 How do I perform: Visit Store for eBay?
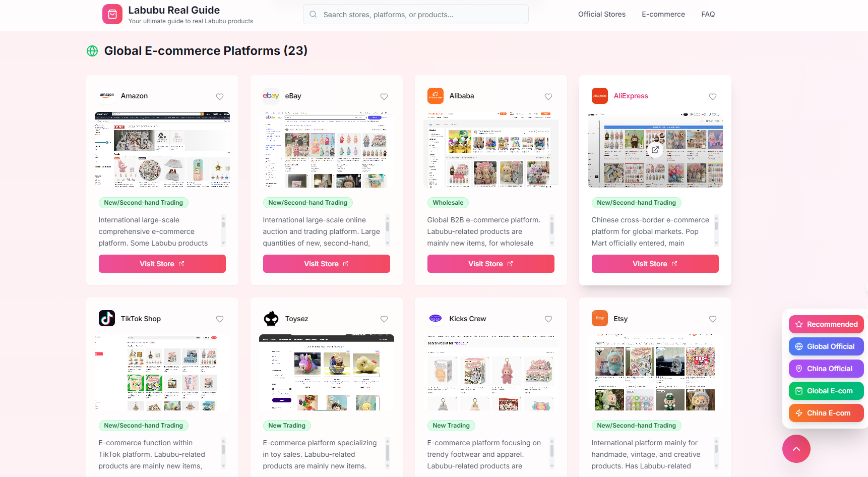click(327, 264)
